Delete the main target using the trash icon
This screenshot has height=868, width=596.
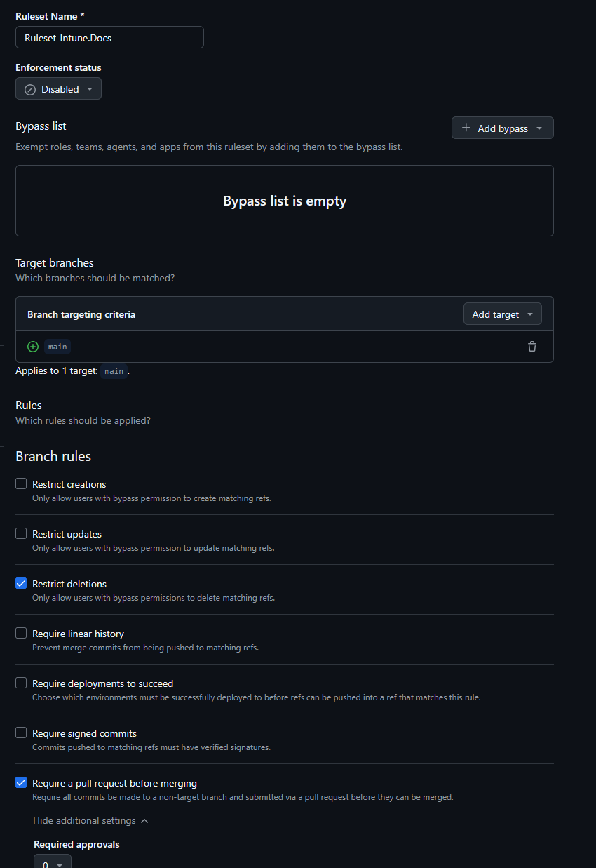point(531,346)
